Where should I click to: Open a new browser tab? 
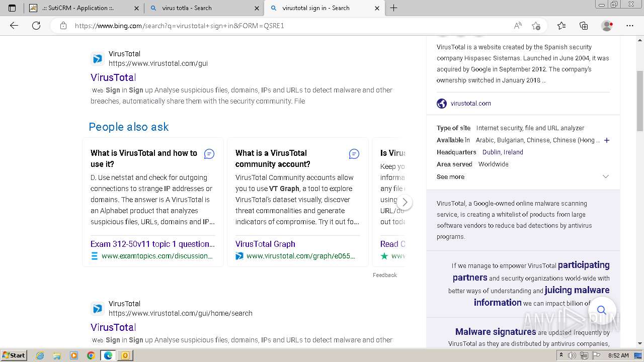pyautogui.click(x=394, y=8)
